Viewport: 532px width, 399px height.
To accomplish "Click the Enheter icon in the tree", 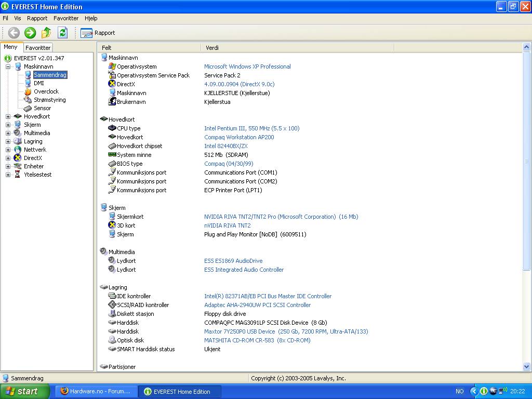I will [18, 166].
